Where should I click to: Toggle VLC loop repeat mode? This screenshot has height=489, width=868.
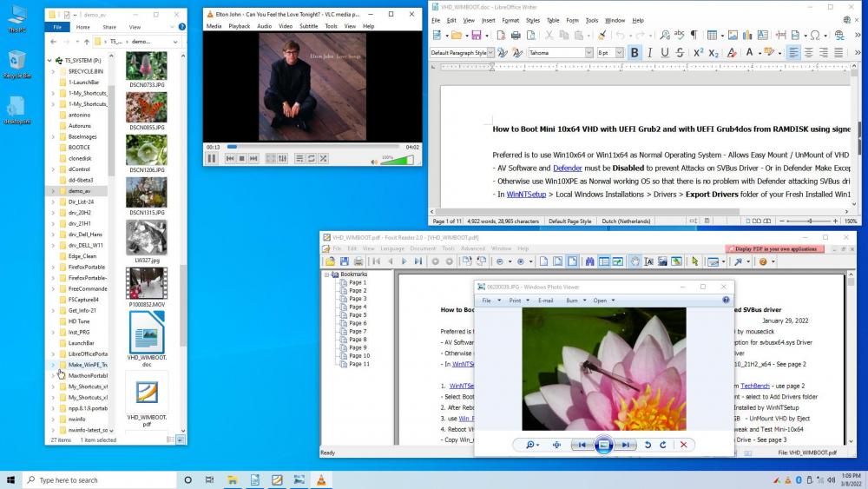pos(311,159)
